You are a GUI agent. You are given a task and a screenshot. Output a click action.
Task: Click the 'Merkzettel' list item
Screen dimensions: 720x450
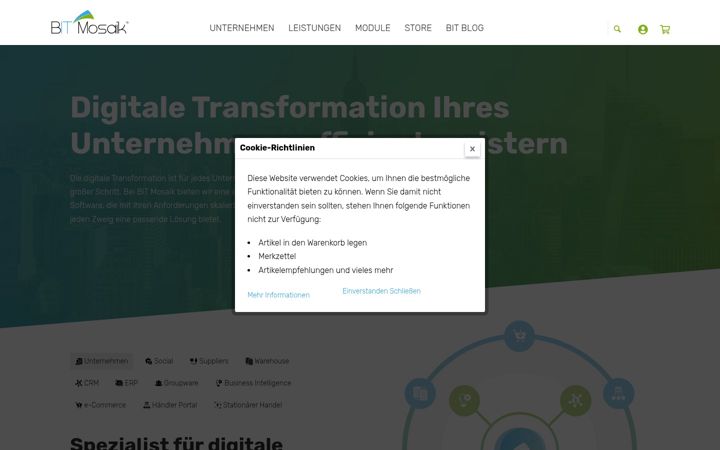pyautogui.click(x=277, y=256)
